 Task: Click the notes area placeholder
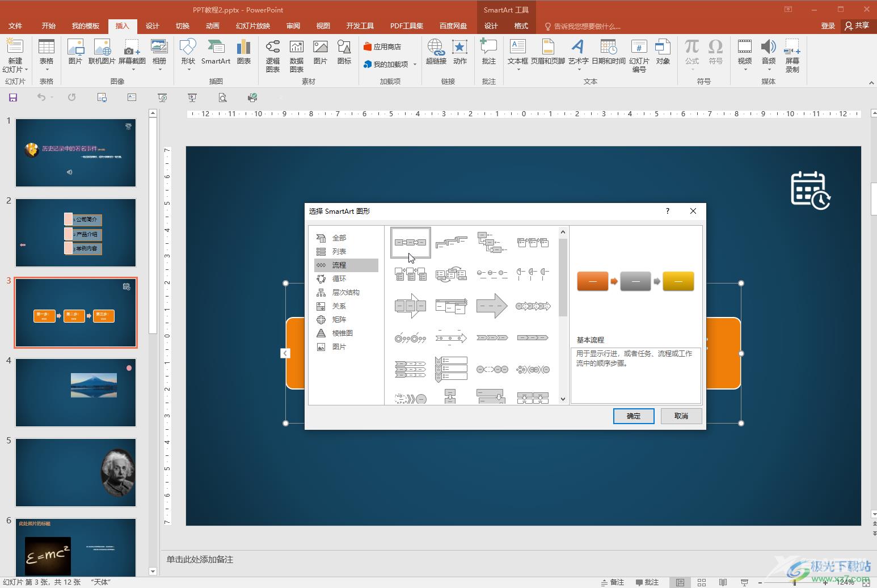click(x=200, y=559)
